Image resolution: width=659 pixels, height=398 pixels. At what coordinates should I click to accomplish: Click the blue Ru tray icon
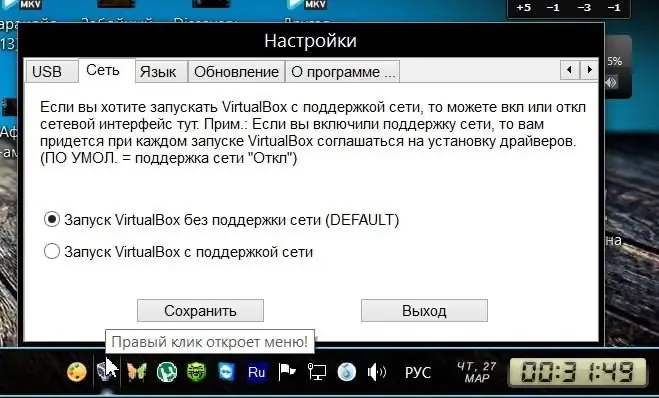[x=257, y=372]
